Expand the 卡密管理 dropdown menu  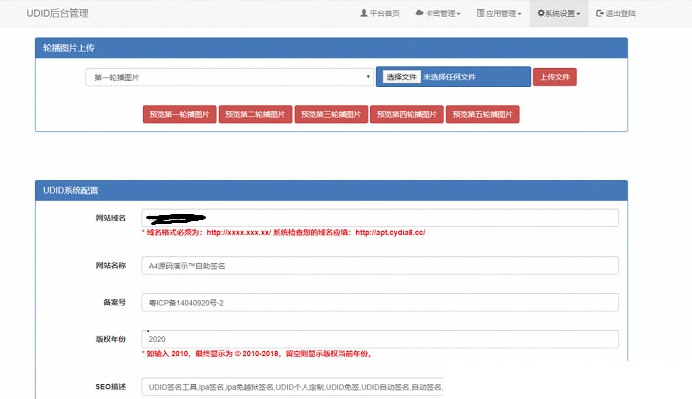point(438,13)
